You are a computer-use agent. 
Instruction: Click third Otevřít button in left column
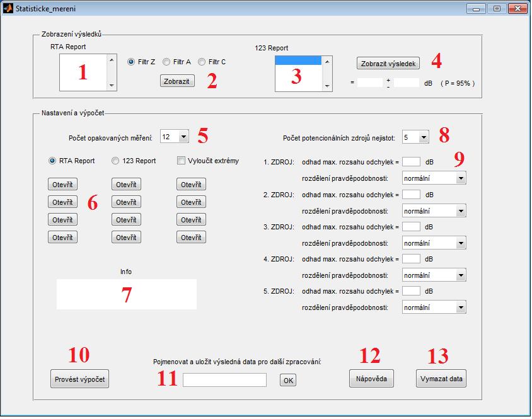click(x=62, y=220)
